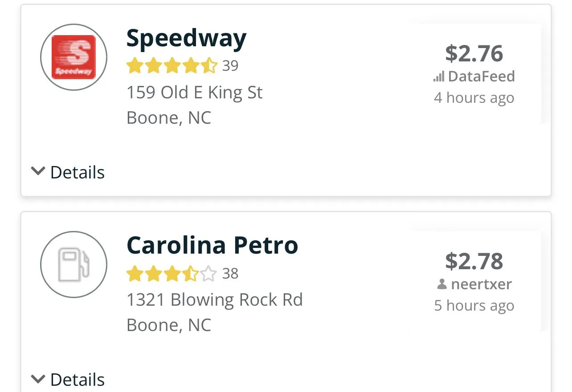The height and width of the screenshot is (392, 572).
Task: Click the user icon beside neertxer
Action: [442, 284]
